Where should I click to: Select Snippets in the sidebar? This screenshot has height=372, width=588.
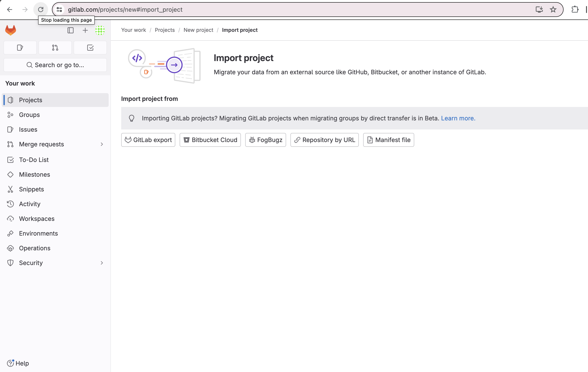[31, 189]
